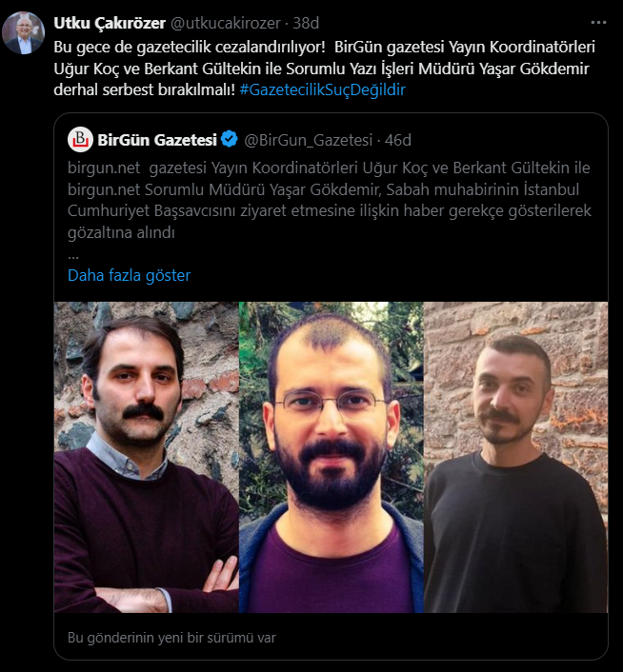Click the 38d tweet timestamp
The width and height of the screenshot is (623, 672).
tap(306, 23)
